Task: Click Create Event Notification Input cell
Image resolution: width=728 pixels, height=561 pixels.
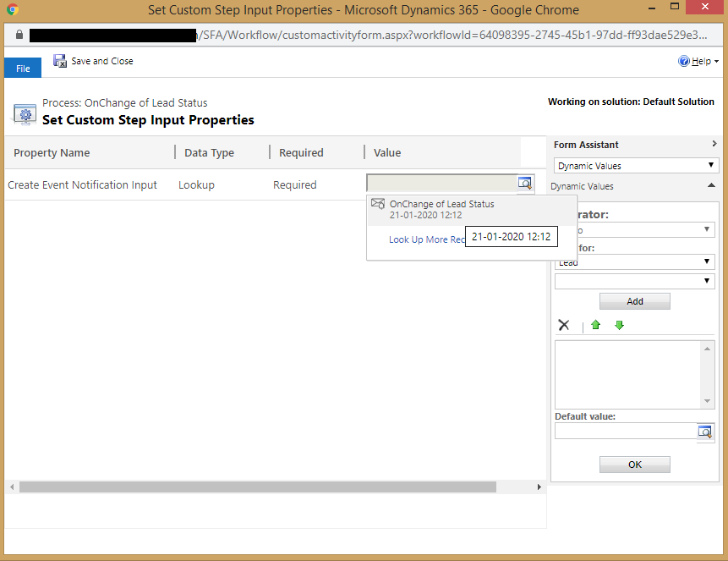Action: pyautogui.click(x=83, y=184)
